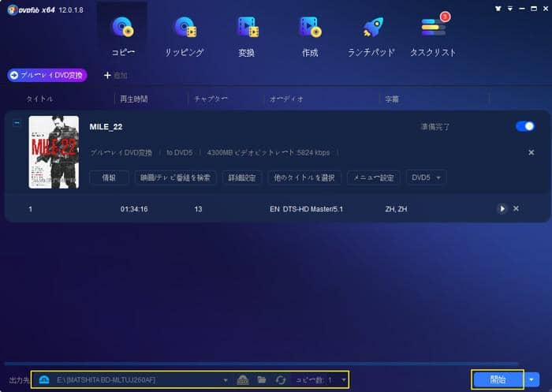
Task: Remove the MILE_22 source with X icon
Action: tap(531, 152)
